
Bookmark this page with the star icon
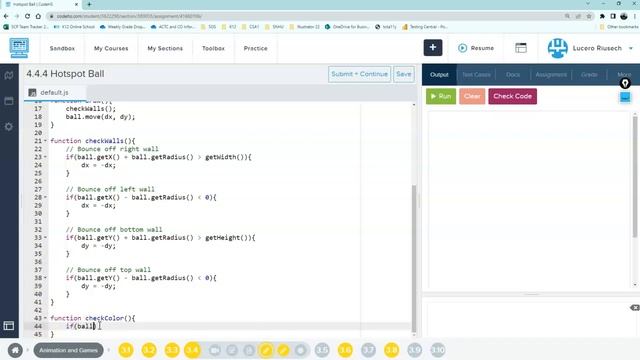point(589,16)
